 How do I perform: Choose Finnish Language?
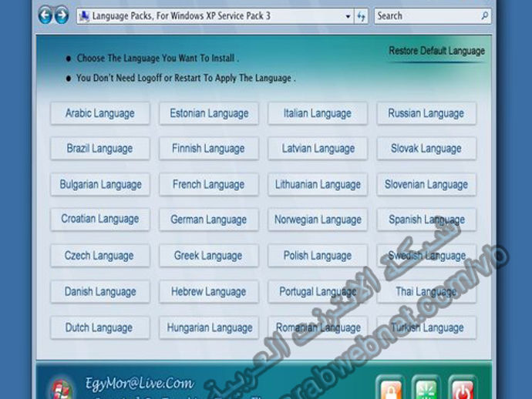[x=209, y=149]
